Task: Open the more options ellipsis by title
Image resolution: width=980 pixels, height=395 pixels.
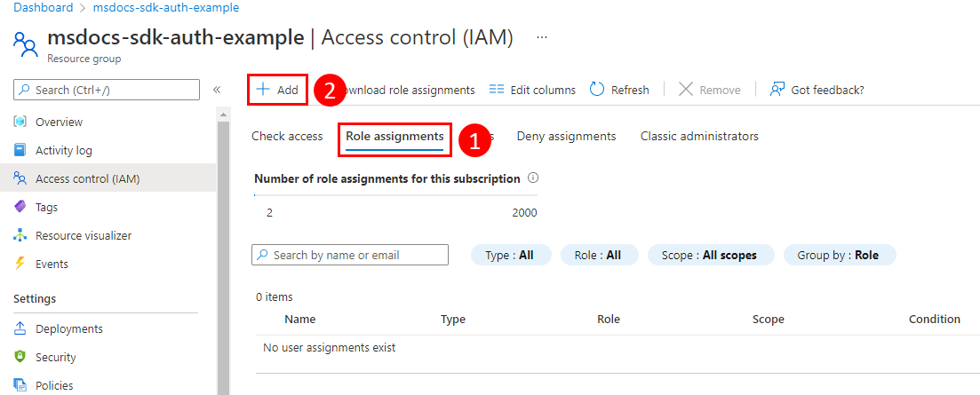Action: [542, 37]
